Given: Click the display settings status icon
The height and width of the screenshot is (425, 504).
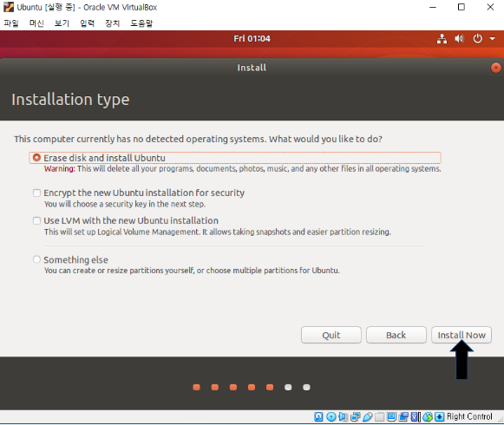Looking at the screenshot, I should click(x=391, y=417).
